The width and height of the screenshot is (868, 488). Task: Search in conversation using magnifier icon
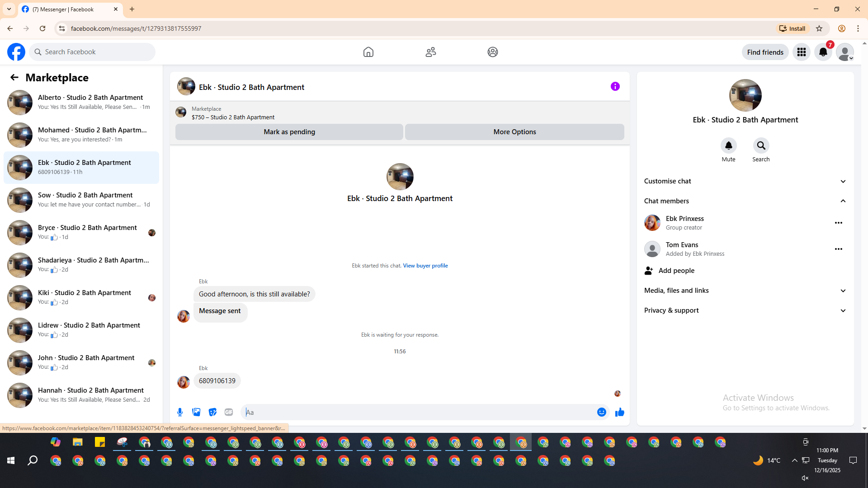pos(761,145)
